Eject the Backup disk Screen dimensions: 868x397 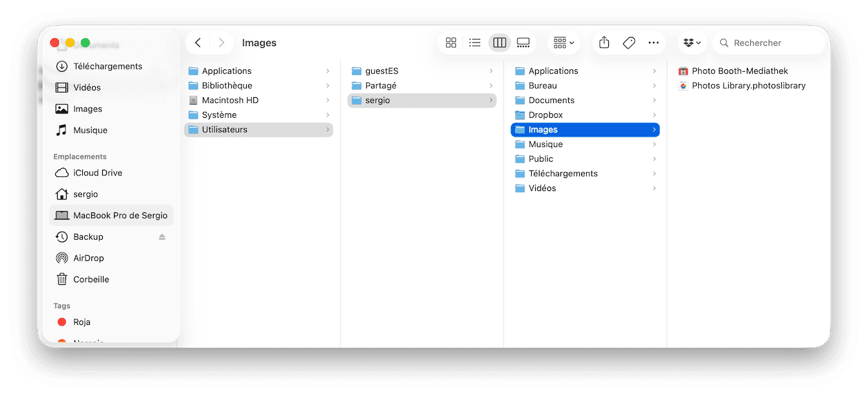163,236
